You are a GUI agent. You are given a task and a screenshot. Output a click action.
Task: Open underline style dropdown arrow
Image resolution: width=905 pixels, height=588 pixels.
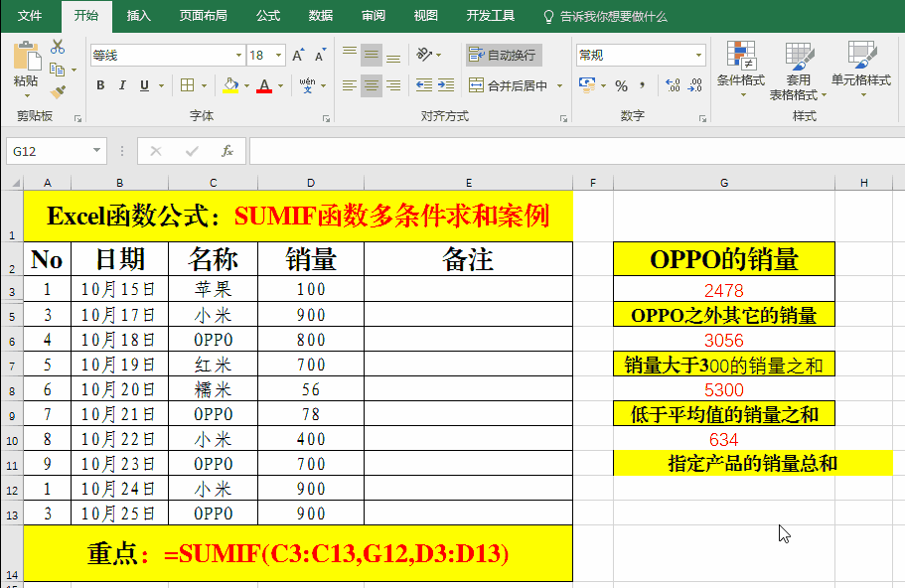(161, 86)
